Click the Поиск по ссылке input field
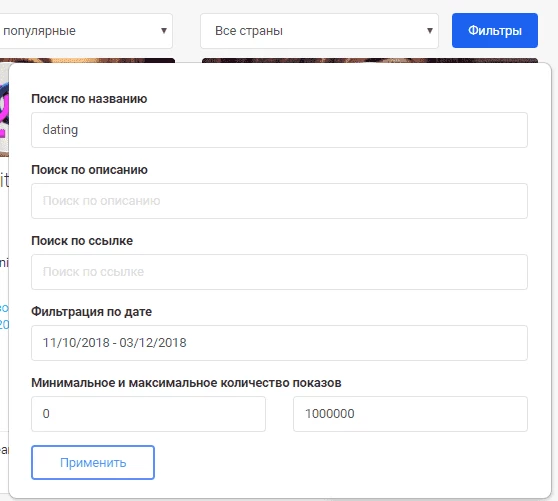 click(279, 272)
